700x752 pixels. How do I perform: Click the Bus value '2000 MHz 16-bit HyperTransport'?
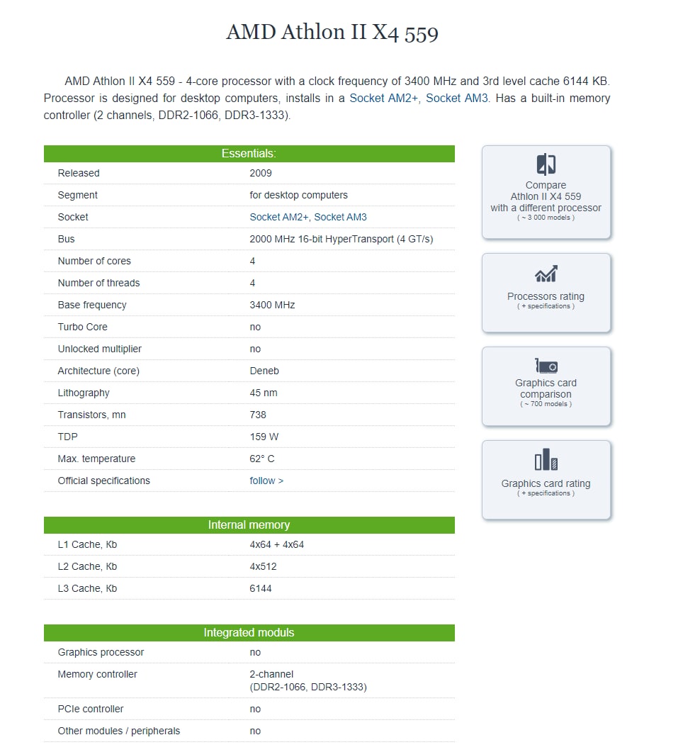point(322,240)
